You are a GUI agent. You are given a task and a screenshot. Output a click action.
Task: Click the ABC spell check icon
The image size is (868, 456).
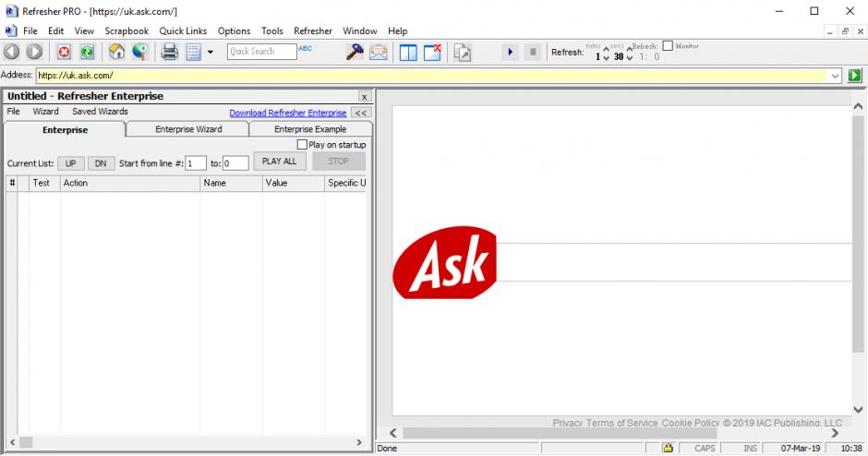[x=305, y=49]
